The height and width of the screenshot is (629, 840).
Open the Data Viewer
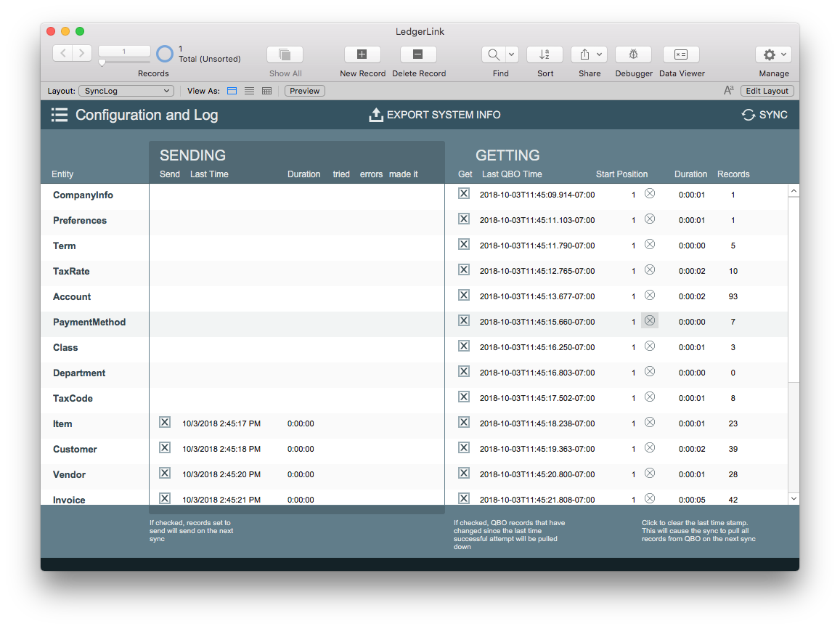pos(681,54)
